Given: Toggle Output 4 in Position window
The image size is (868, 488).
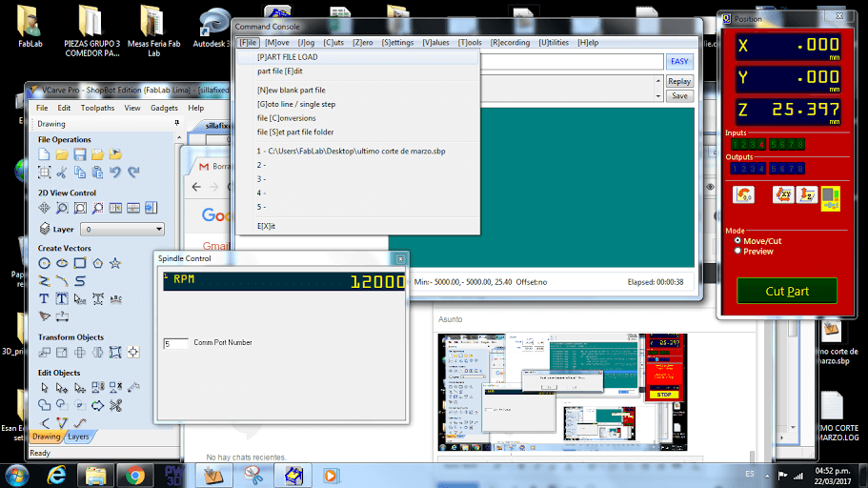Looking at the screenshot, I should click(761, 169).
